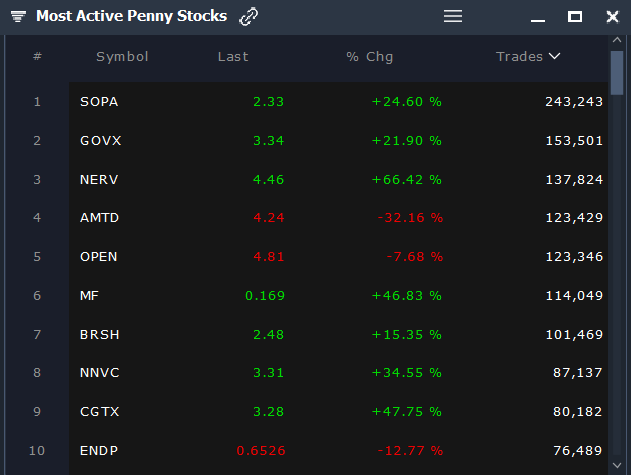Click CGTX last price 3.28

[268, 412]
